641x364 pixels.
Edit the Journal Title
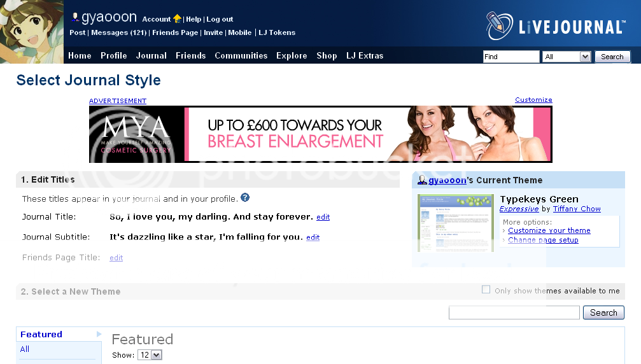click(x=323, y=217)
